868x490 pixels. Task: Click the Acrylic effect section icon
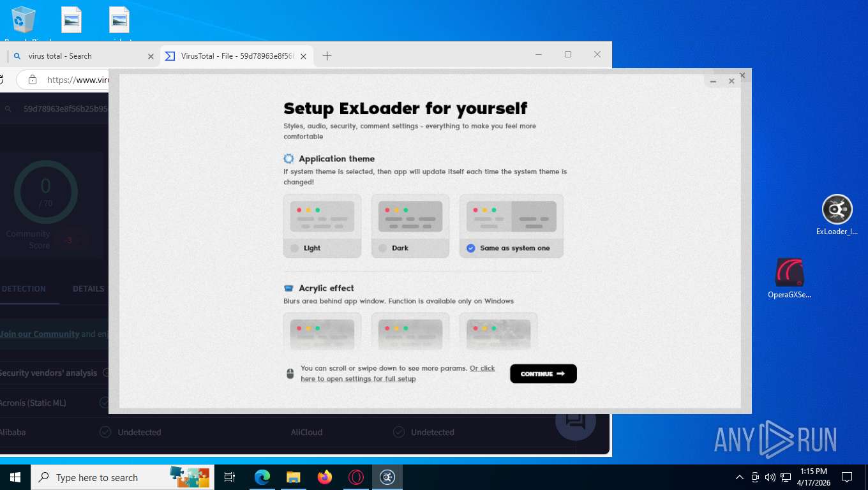tap(288, 288)
